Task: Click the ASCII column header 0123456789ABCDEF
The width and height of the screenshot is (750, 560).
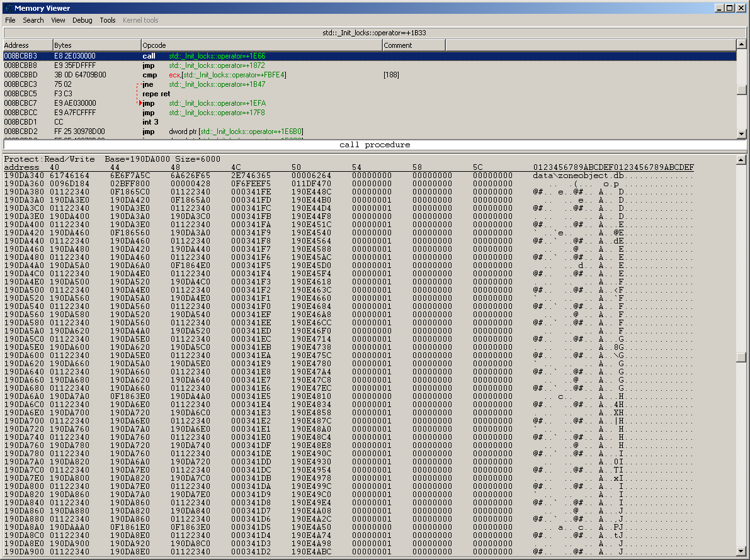Action: click(x=613, y=167)
